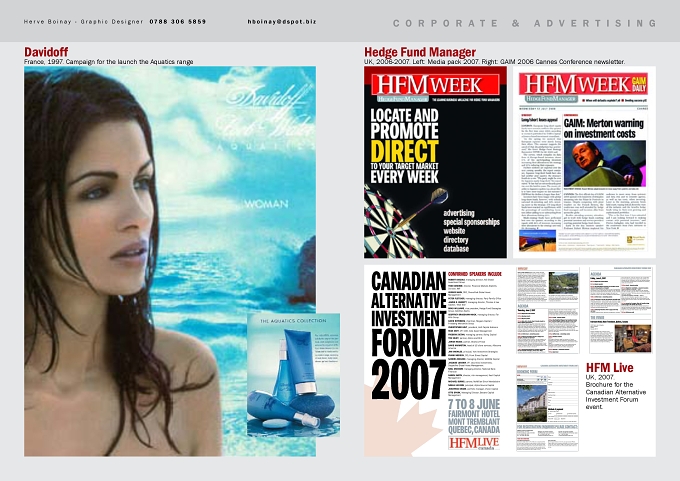Select the phone number 0788 306 5859
The image size is (680, 481).
pos(178,22)
